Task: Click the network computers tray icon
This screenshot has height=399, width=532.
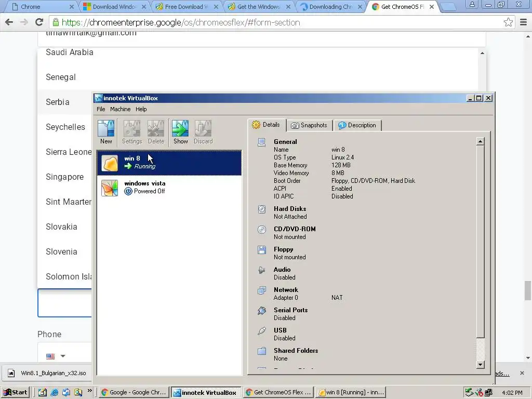Action: (488, 393)
